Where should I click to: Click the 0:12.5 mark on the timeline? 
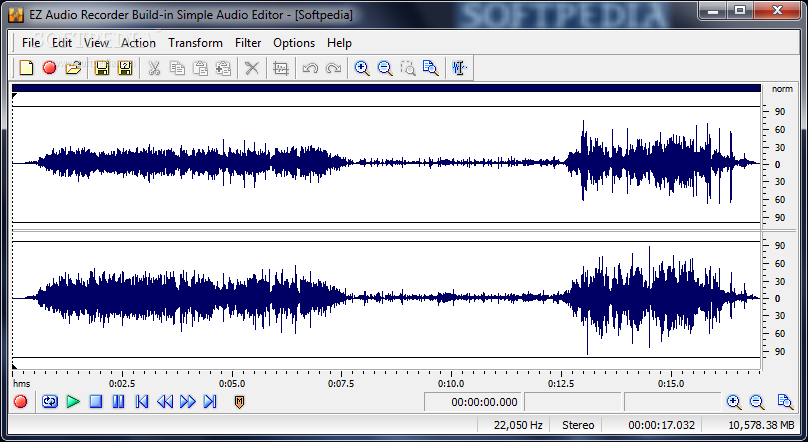[561, 383]
